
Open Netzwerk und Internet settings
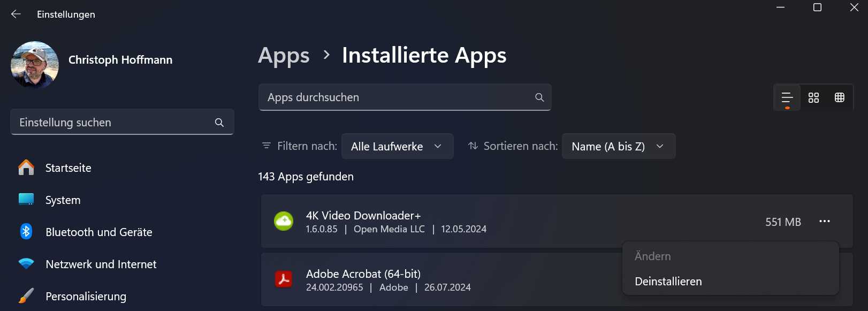tap(101, 264)
